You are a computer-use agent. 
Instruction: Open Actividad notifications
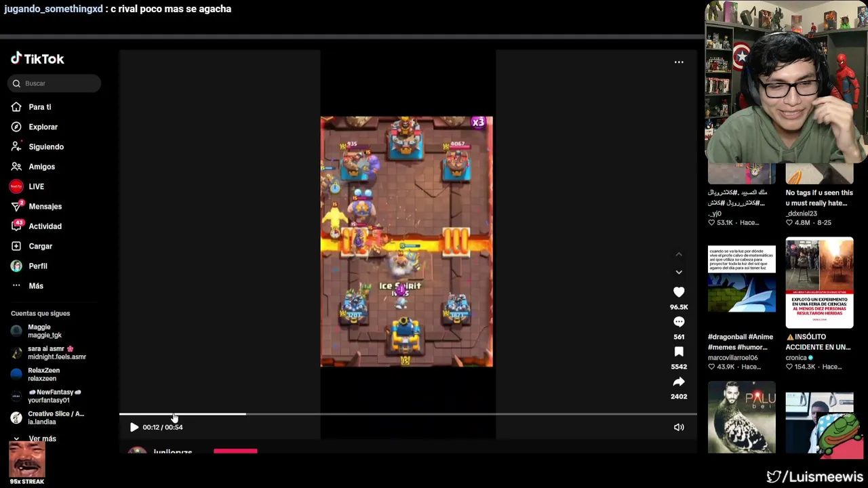click(x=45, y=226)
